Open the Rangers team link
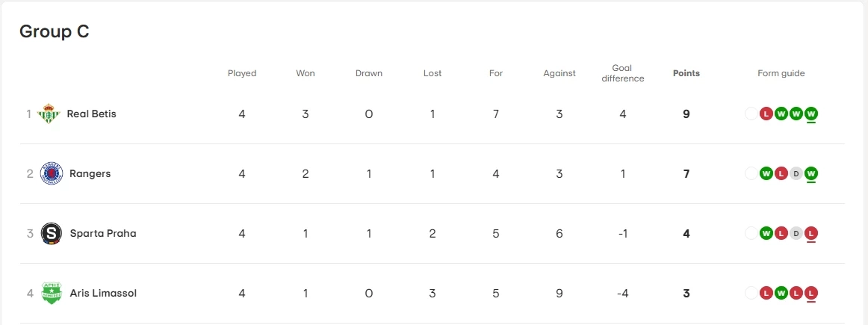This screenshot has height=325, width=868. pos(90,174)
